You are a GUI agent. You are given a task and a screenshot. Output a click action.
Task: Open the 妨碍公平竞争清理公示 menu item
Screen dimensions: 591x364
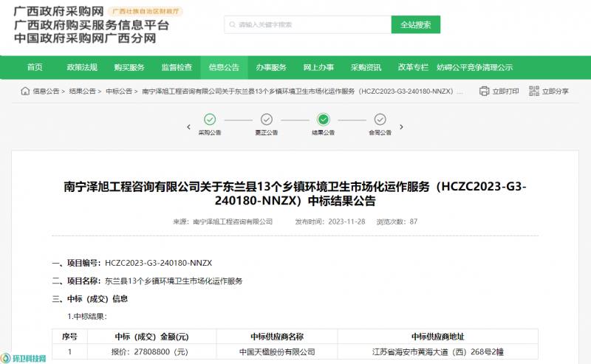475,67
